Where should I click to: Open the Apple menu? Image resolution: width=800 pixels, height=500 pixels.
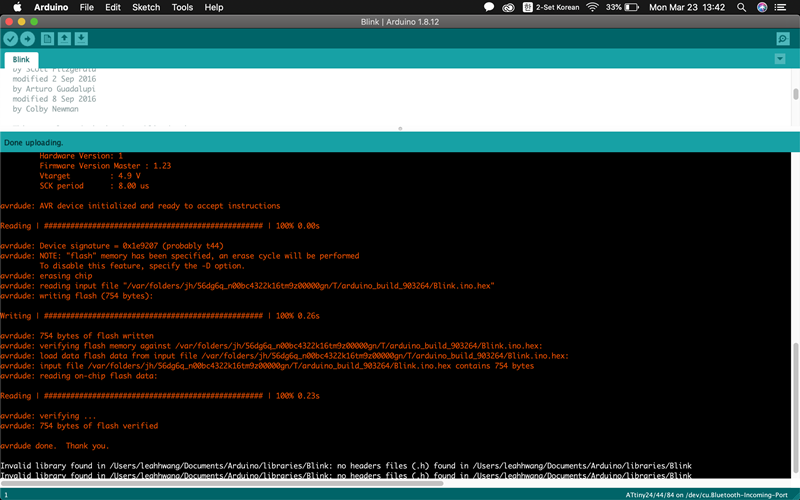17,7
